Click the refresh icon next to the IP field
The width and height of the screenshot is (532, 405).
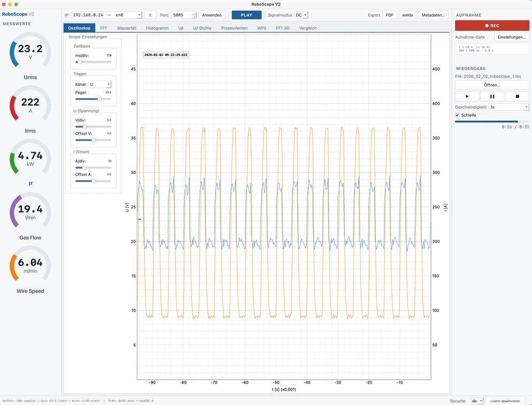pos(150,15)
